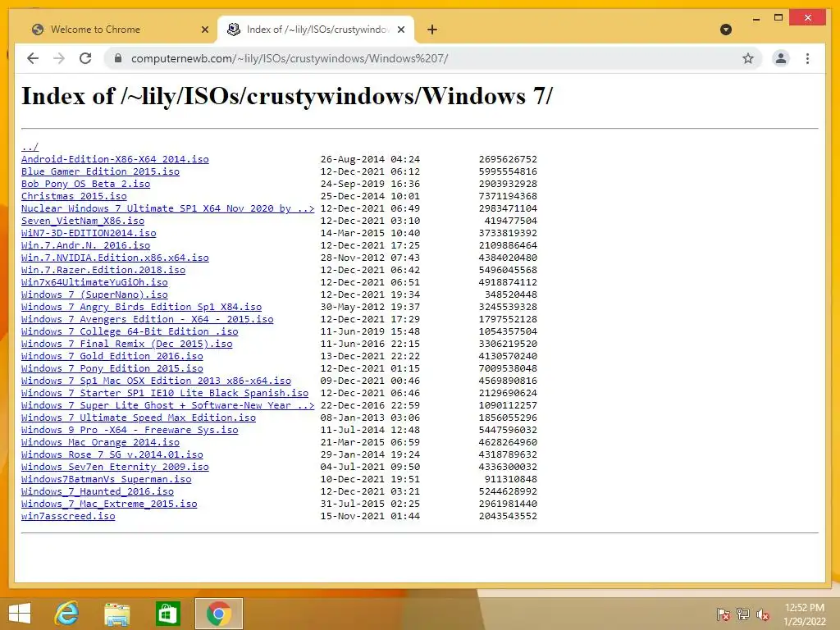Screen dimensions: 840x630
Task: Click Windows 7 Pony Edition 2015.iso
Action: [x=112, y=368]
